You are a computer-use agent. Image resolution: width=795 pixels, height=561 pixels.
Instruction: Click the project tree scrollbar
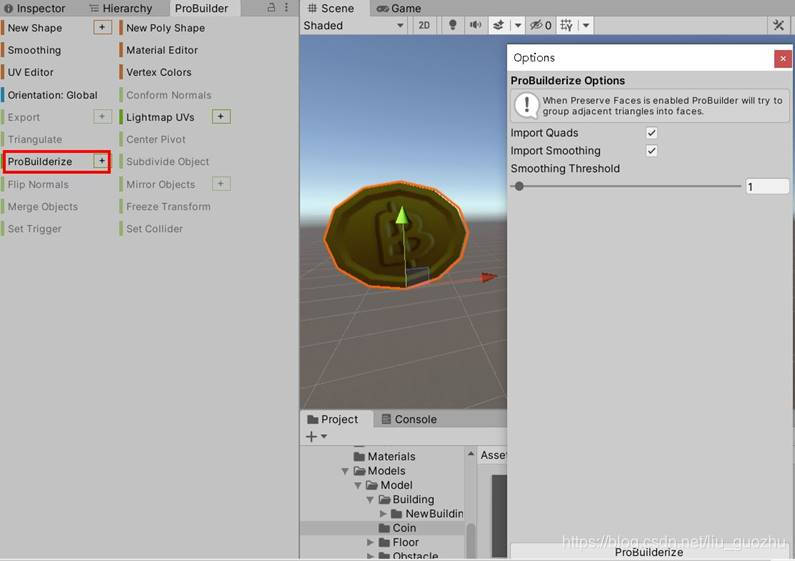coord(470,539)
